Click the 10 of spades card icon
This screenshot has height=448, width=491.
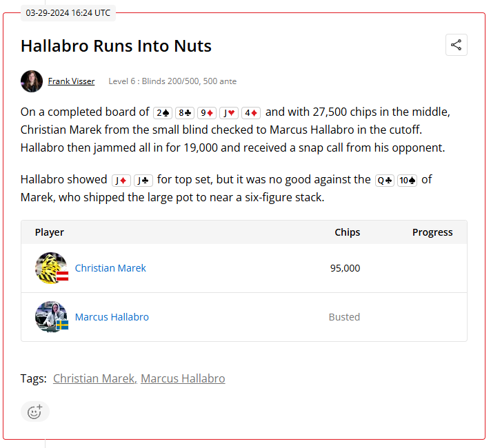coord(407,180)
